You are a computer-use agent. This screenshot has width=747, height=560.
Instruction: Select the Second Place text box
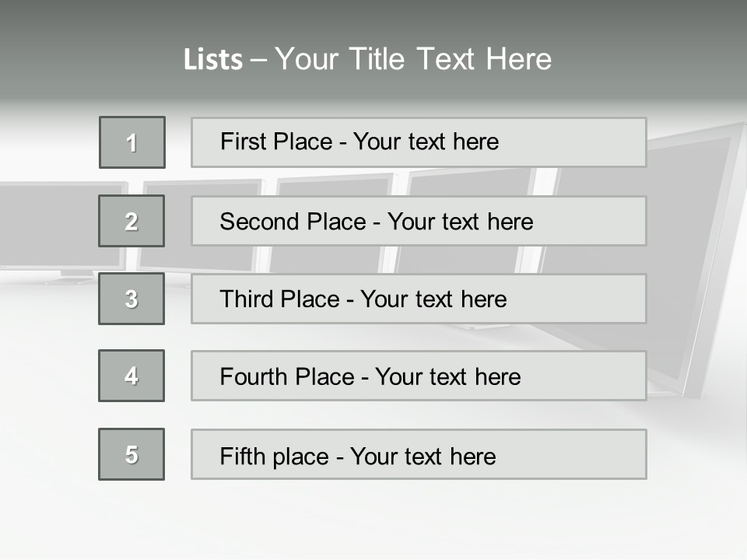tap(419, 221)
